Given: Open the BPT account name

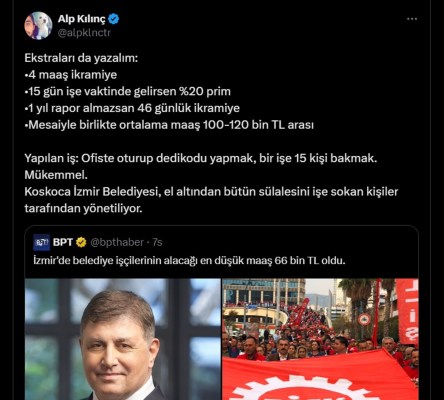Looking at the screenshot, I should coord(63,242).
